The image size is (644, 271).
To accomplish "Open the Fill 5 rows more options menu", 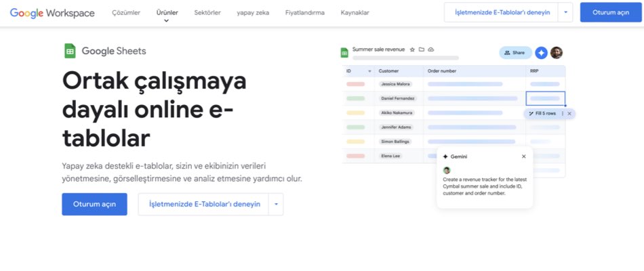I will coord(562,113).
